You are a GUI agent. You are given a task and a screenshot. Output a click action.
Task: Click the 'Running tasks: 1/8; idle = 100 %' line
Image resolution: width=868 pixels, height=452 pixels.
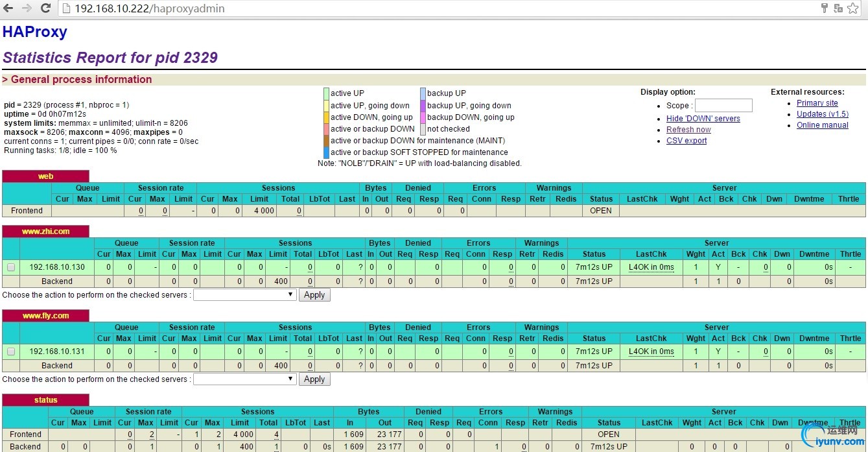tap(60, 150)
